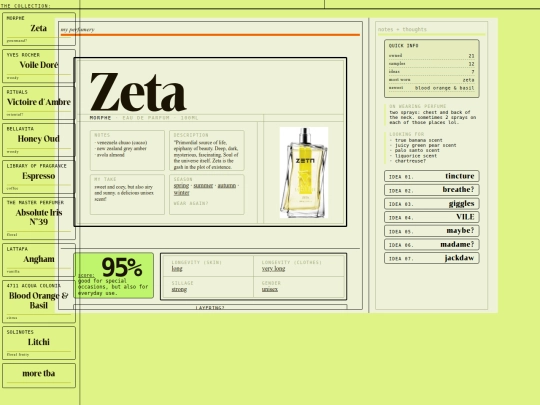The width and height of the screenshot is (540, 405).
Task: Click the ON WEARING PERFUME note
Action: point(432,115)
